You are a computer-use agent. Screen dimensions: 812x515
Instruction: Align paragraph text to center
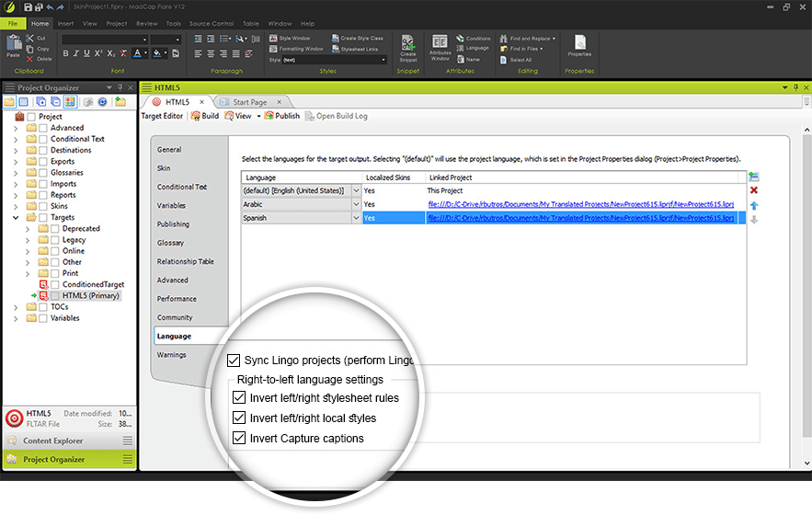coord(211,54)
